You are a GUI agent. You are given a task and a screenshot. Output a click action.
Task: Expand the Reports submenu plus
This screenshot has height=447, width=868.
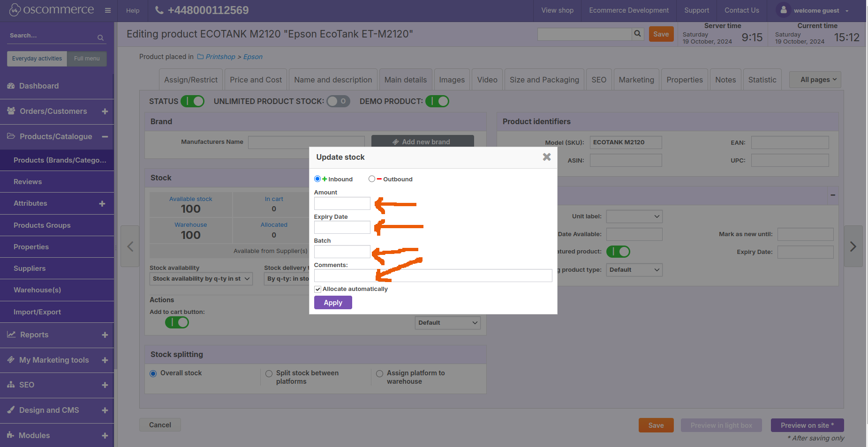tap(105, 335)
